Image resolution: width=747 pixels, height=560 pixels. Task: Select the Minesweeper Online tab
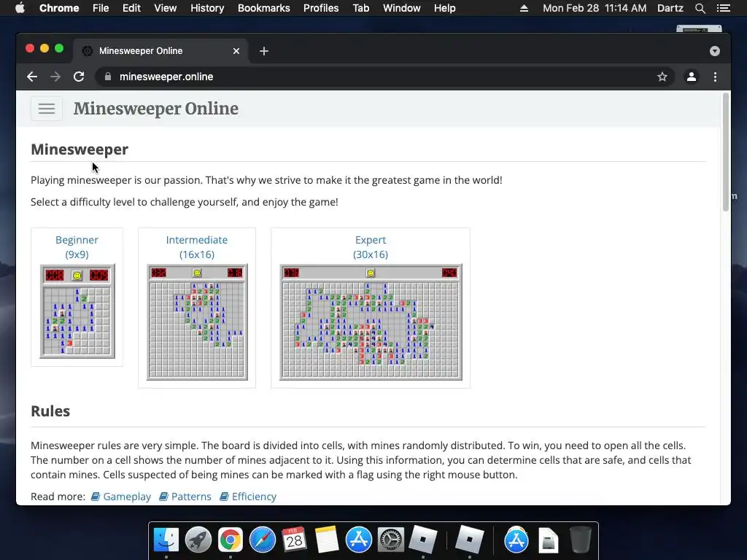click(x=160, y=51)
